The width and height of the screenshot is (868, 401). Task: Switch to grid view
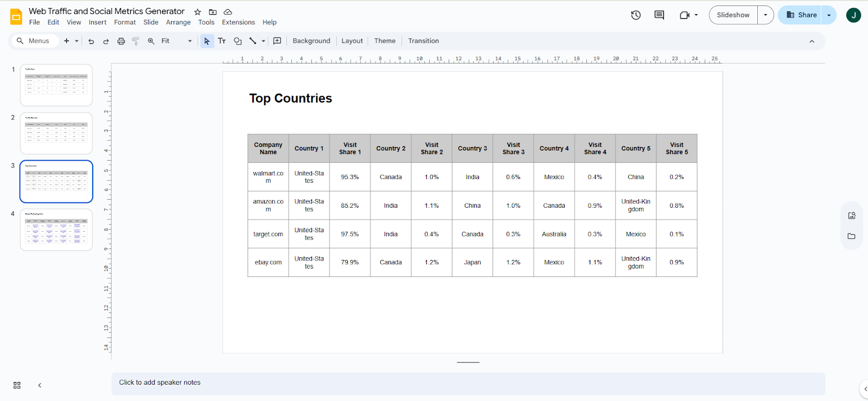pyautogui.click(x=17, y=385)
